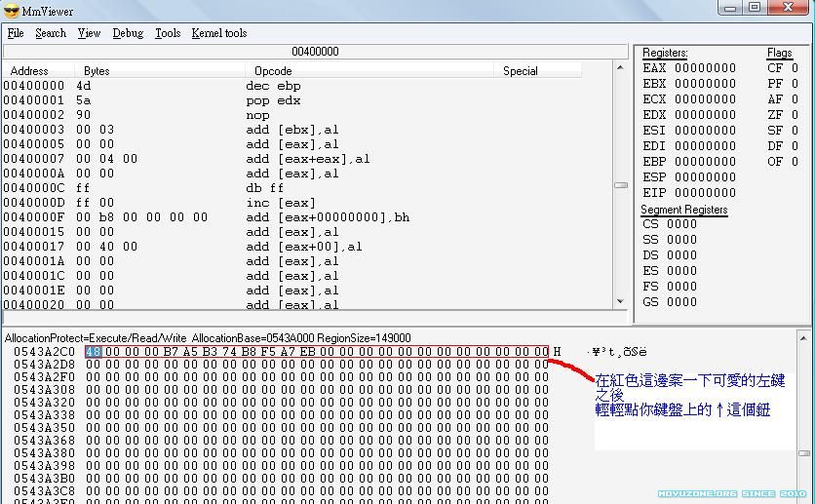
Task: Select highlighted byte 48 in hex dump
Action: coord(93,352)
